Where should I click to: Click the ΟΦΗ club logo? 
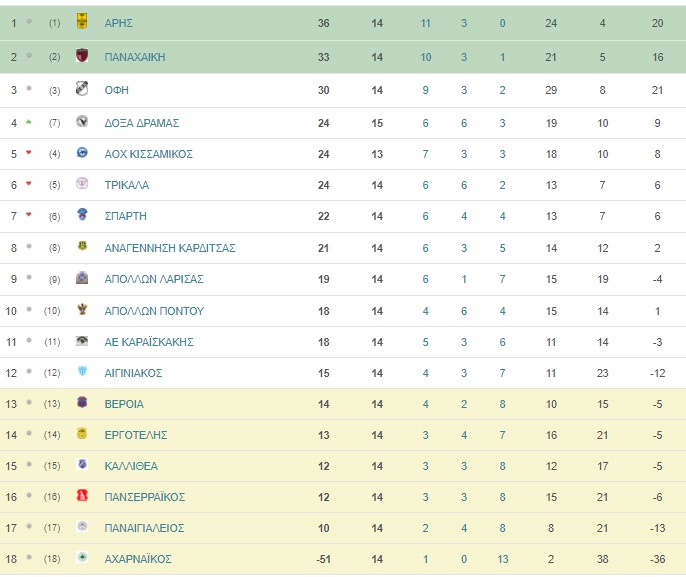coord(82,88)
